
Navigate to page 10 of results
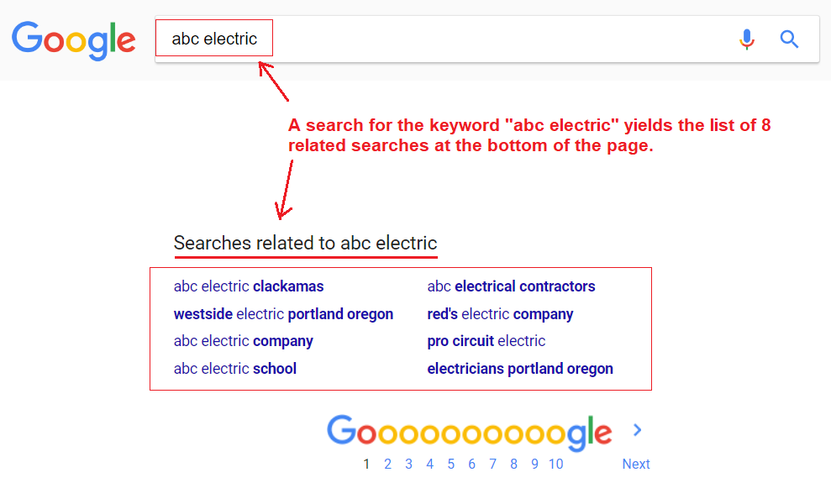coord(555,463)
